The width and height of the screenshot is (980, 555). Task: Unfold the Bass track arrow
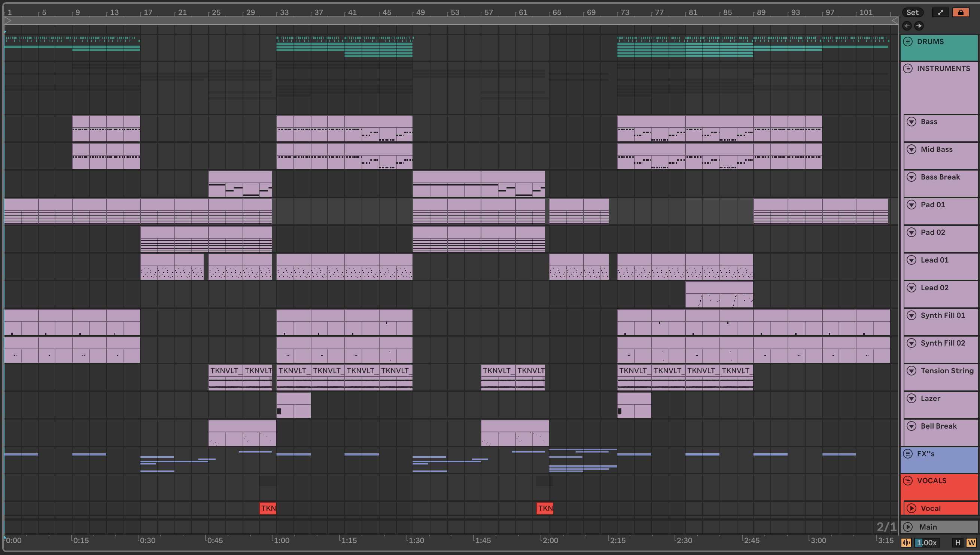pos(911,122)
